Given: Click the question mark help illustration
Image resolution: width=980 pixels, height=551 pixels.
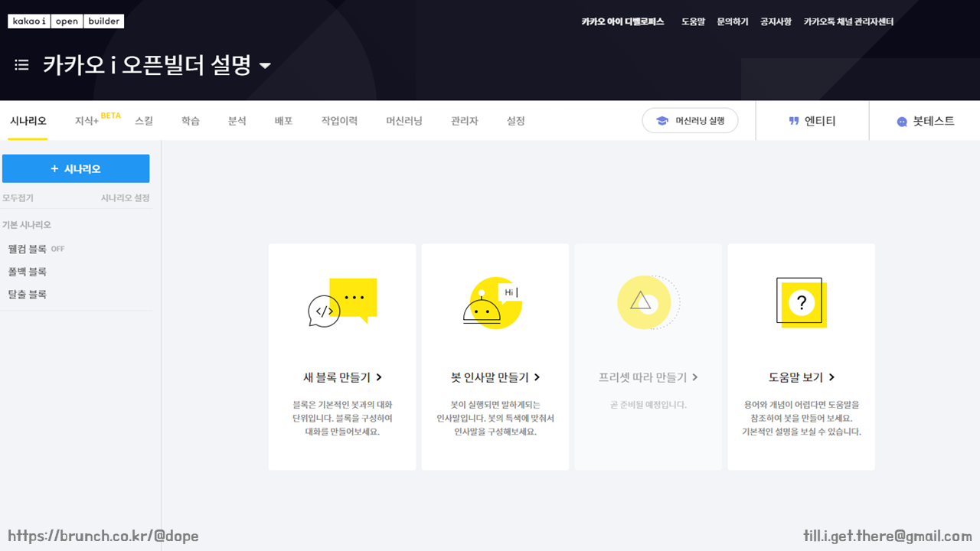Looking at the screenshot, I should 802,303.
